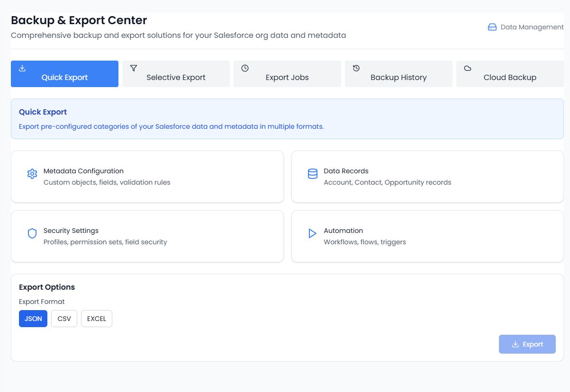The image size is (570, 392).
Task: Click the gear icon for Metadata Configuration
Action: click(32, 174)
